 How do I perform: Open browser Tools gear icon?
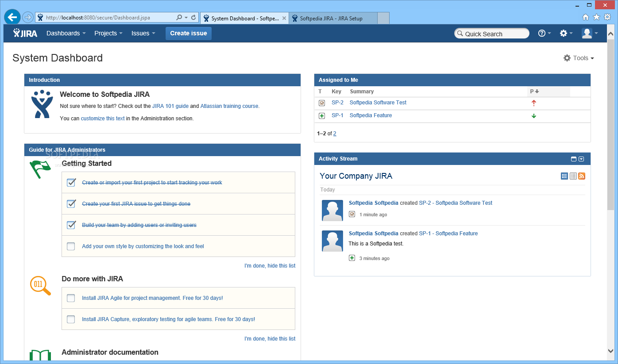click(607, 17)
